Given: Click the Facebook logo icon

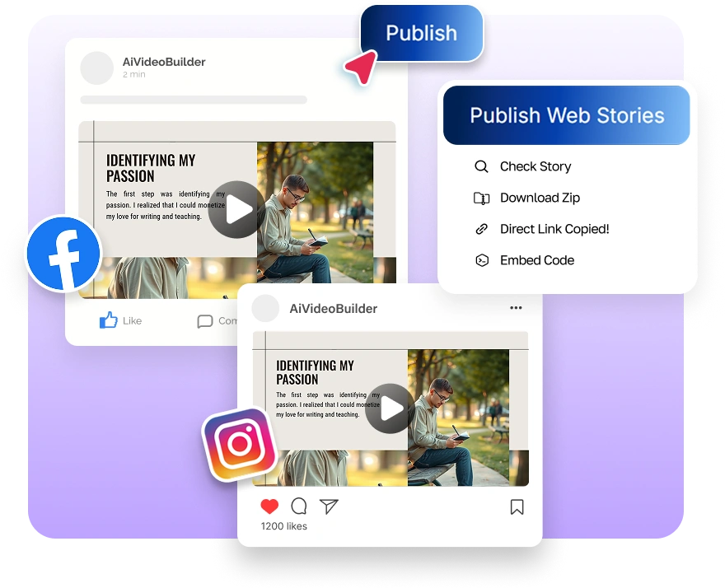Looking at the screenshot, I should [x=63, y=254].
